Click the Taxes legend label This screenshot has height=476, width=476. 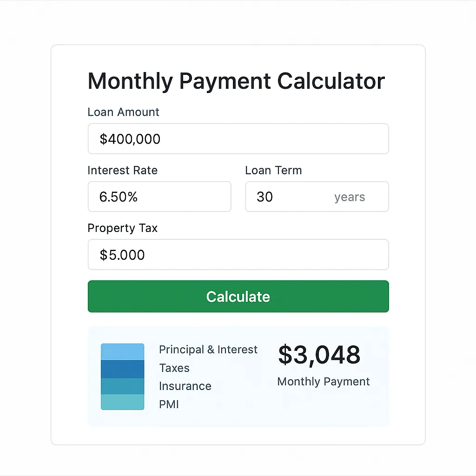click(x=174, y=368)
